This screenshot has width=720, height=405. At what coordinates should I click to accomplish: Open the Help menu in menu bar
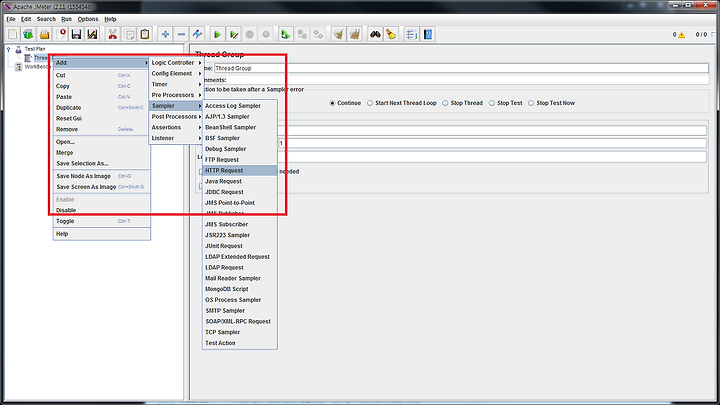click(110, 19)
